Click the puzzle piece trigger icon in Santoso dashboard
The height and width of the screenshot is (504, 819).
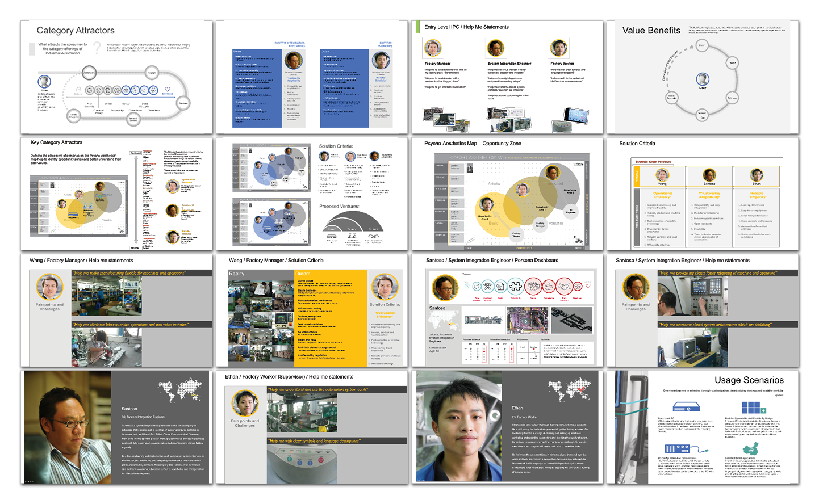tap(515, 286)
